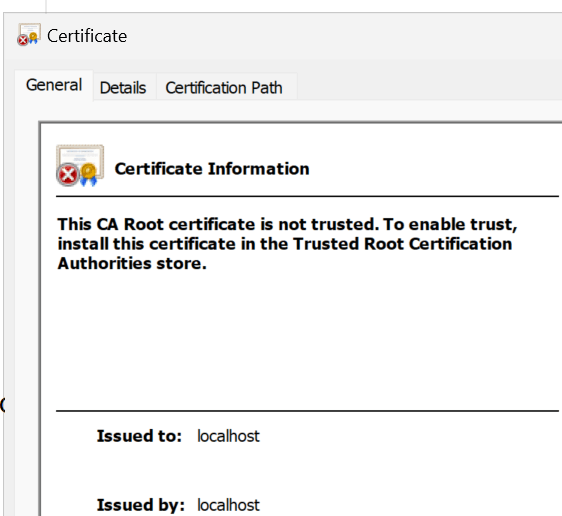Open the Certification Path tab
This screenshot has width=562, height=516.
pyautogui.click(x=224, y=88)
